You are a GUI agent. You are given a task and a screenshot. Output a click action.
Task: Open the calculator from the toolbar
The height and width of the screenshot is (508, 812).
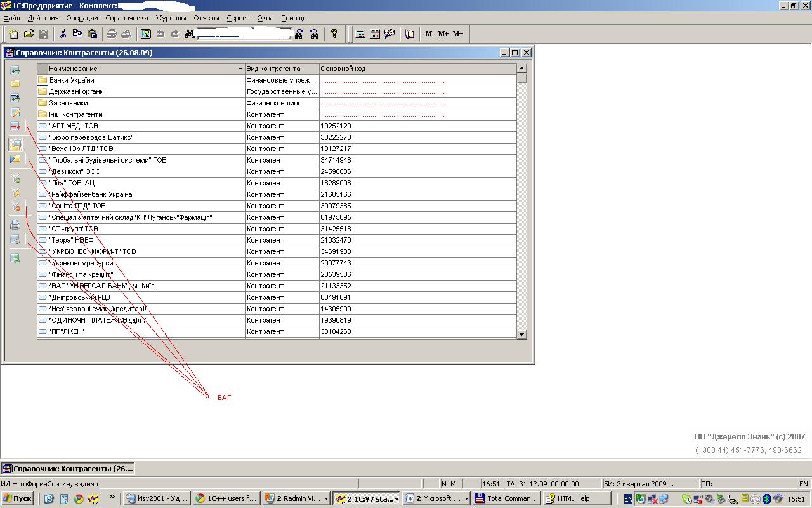click(360, 34)
